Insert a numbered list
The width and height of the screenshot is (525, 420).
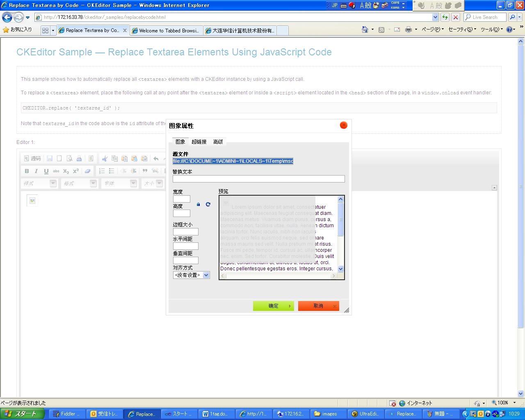102,171
